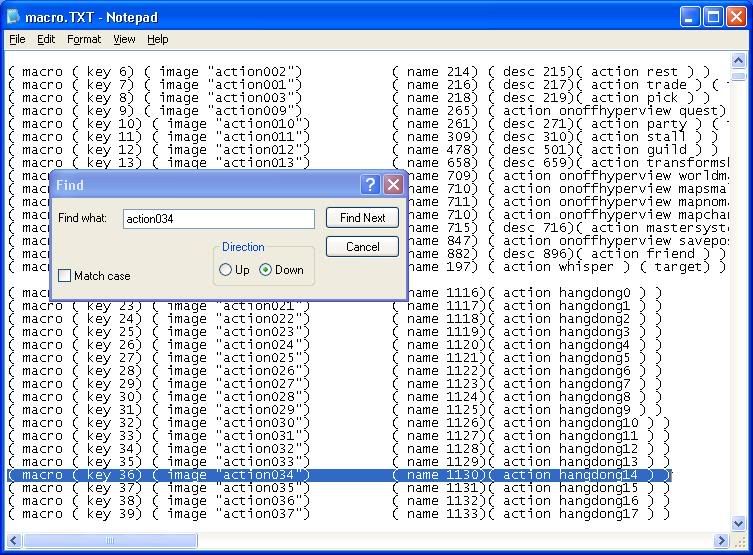The image size is (753, 555).
Task: Close the Find dialog with its X button
Action: (x=393, y=185)
